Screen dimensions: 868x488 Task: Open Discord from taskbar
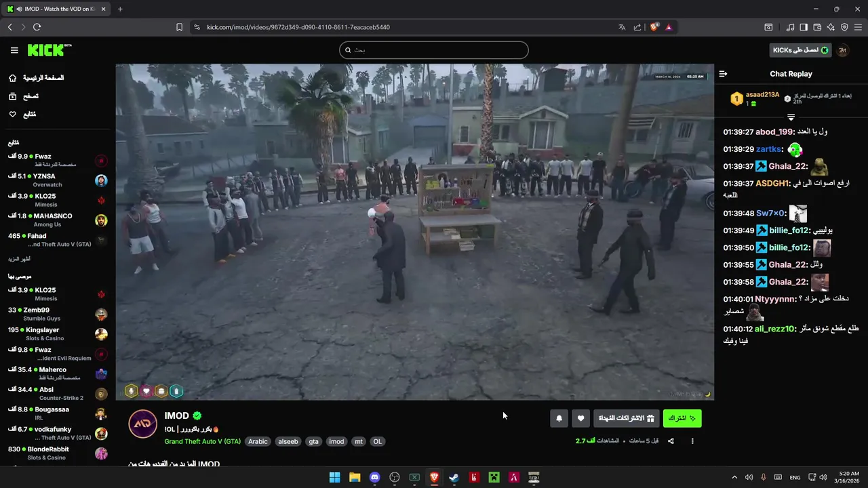click(374, 477)
